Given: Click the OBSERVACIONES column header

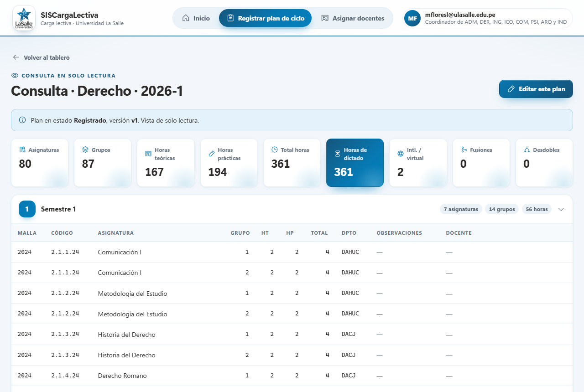Looking at the screenshot, I should click(x=399, y=233).
